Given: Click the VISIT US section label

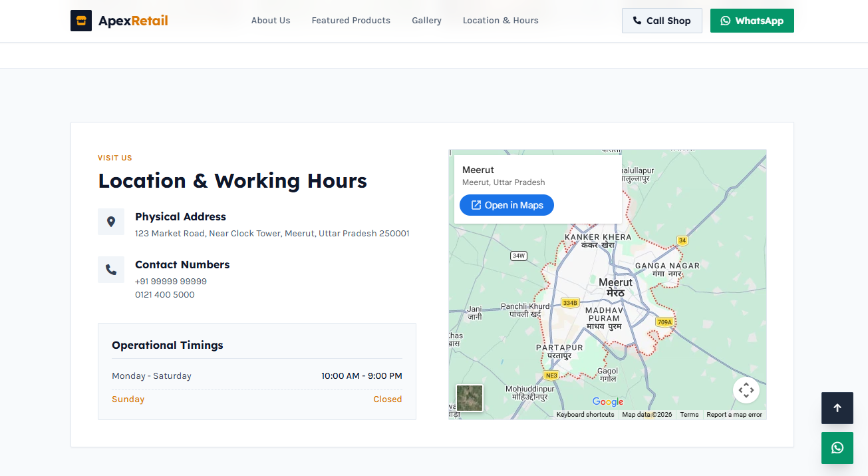Looking at the screenshot, I should tap(115, 158).
